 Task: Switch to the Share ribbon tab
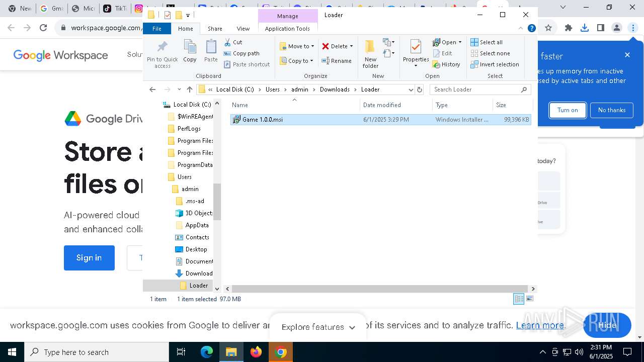point(215,29)
